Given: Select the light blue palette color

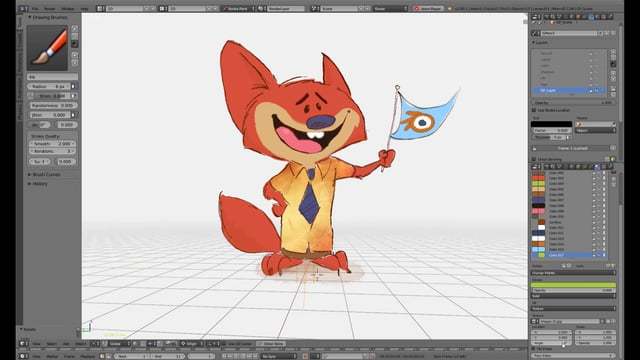Looking at the screenshot, I should (x=538, y=249).
